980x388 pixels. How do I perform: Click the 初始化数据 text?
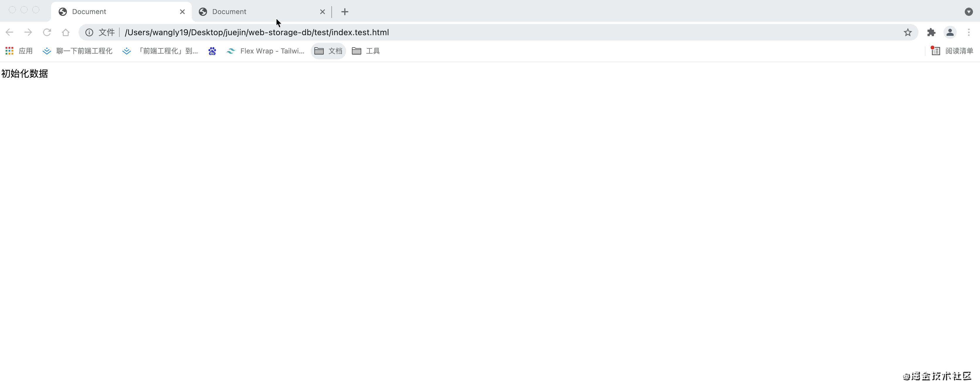point(25,73)
